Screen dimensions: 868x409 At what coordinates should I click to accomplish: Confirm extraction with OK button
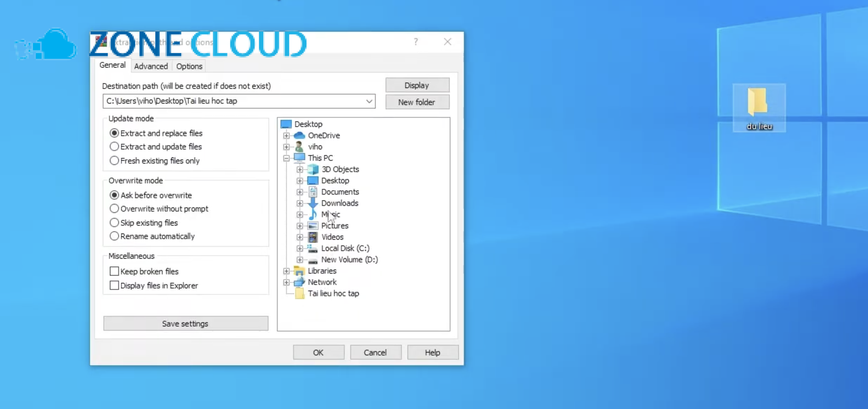[319, 353]
